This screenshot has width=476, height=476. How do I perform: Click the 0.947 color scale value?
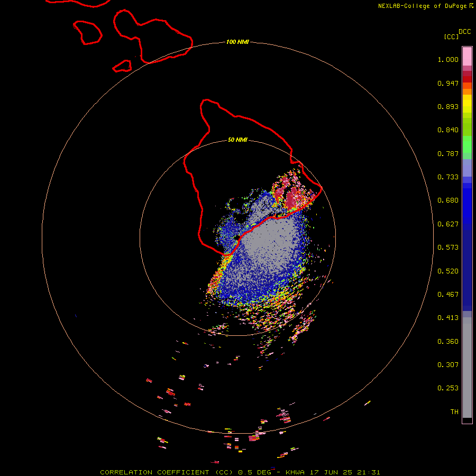coord(448,83)
